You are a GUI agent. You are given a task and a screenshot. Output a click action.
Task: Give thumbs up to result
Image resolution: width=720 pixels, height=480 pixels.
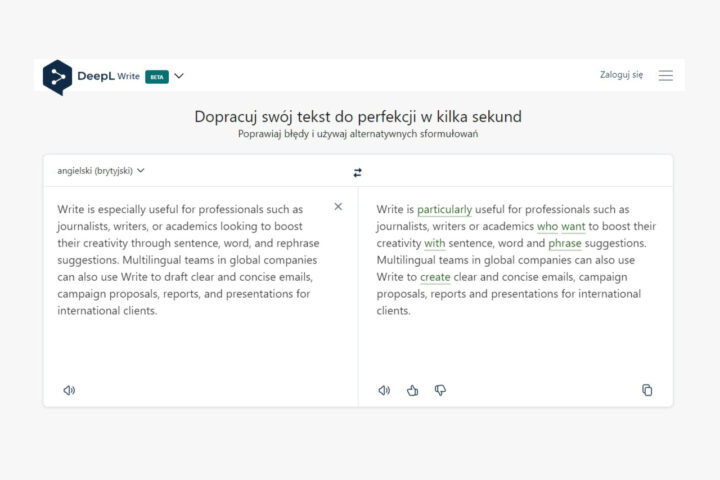tap(412, 390)
